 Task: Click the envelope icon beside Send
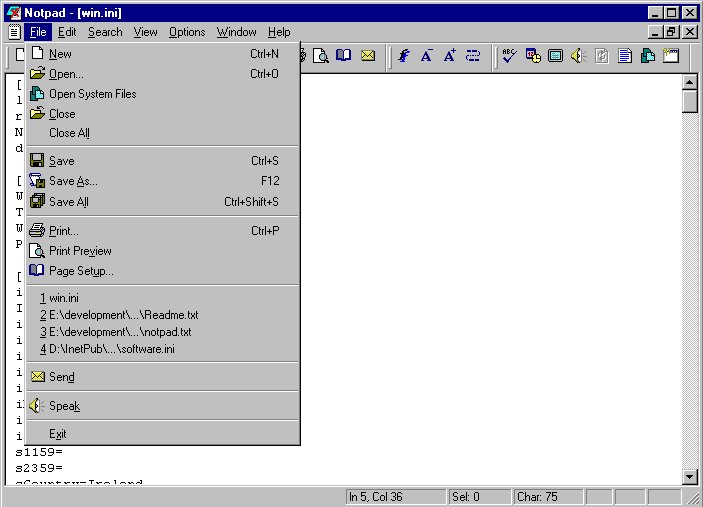pyautogui.click(x=38, y=377)
